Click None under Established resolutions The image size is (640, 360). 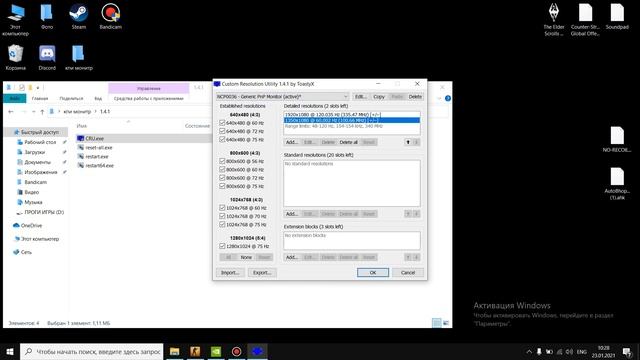(x=246, y=257)
